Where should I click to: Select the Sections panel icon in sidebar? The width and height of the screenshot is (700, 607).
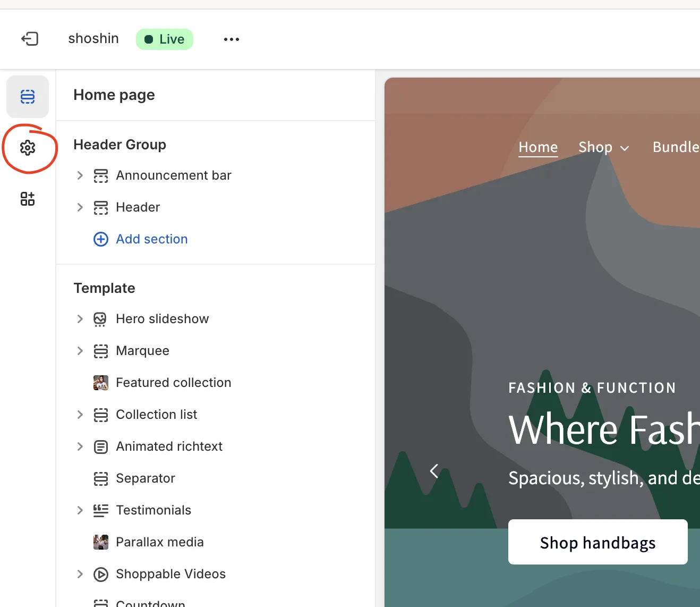pyautogui.click(x=28, y=97)
